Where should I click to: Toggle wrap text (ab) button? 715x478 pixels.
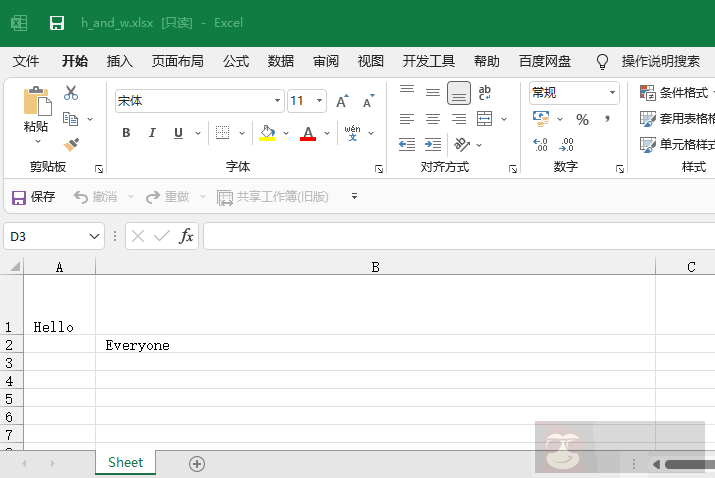[x=485, y=93]
